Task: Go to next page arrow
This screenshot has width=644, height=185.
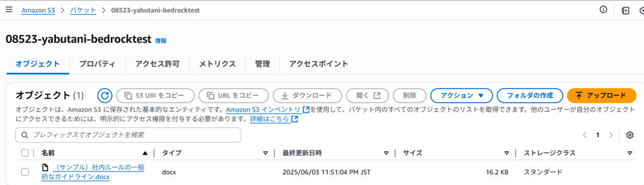Action: click(x=611, y=135)
